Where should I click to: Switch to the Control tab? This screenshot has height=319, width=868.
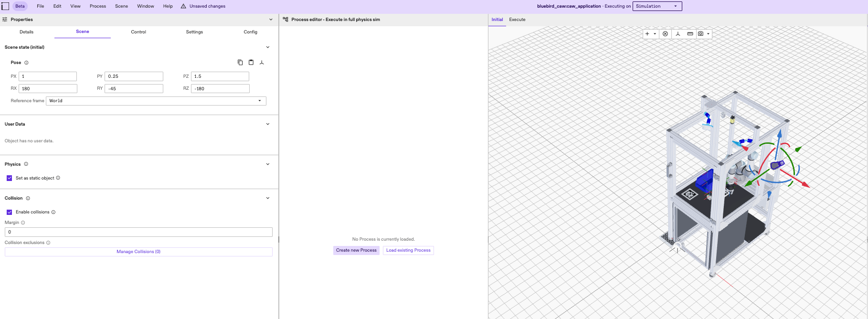coord(138,32)
